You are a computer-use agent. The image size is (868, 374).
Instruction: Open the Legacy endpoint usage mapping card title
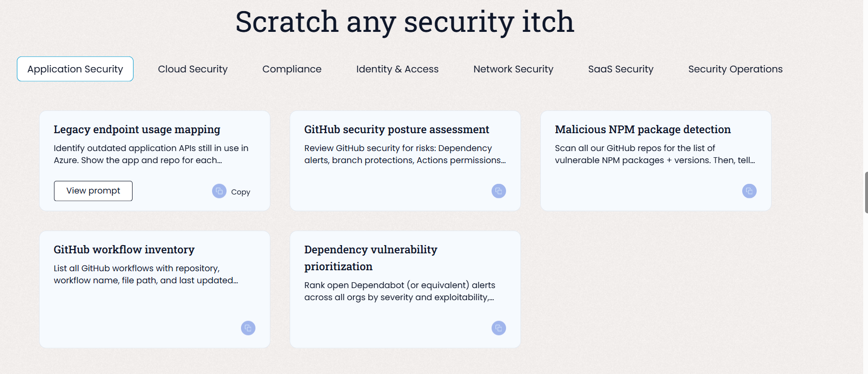(x=137, y=129)
